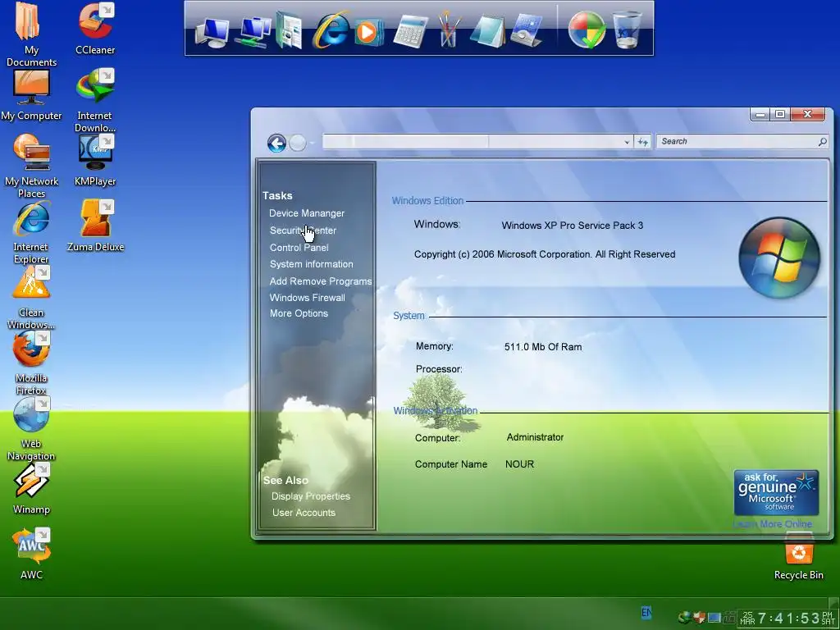Launch the media player icon in the dock
This screenshot has height=630, width=840.
(x=369, y=32)
